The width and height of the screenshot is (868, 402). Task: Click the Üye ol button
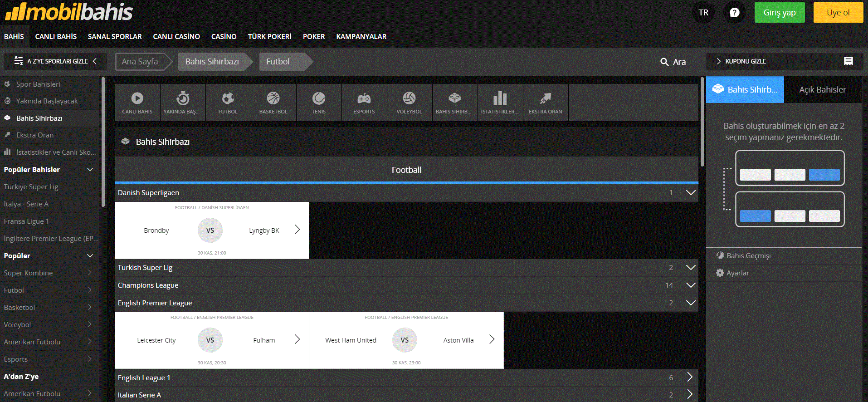(x=838, y=13)
